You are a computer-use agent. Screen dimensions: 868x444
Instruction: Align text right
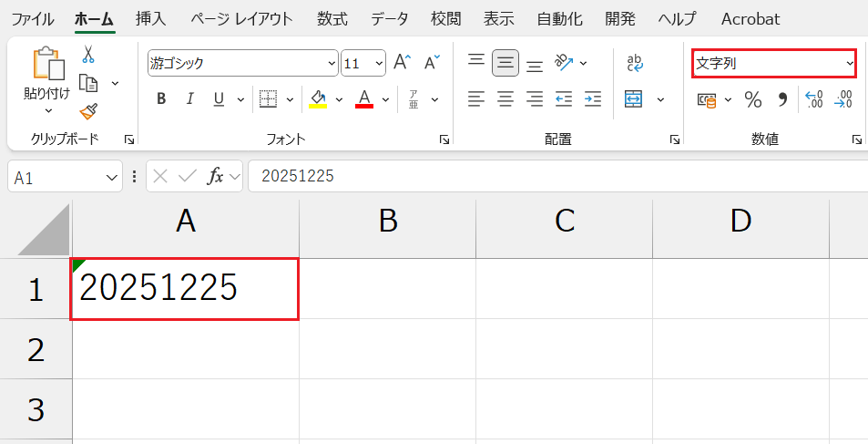coord(535,99)
